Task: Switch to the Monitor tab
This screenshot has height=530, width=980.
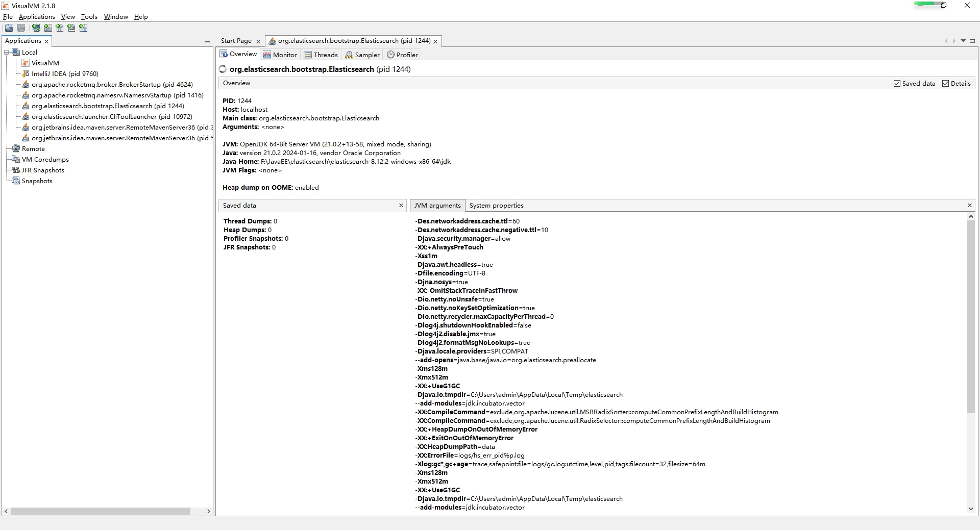Action: pyautogui.click(x=280, y=55)
